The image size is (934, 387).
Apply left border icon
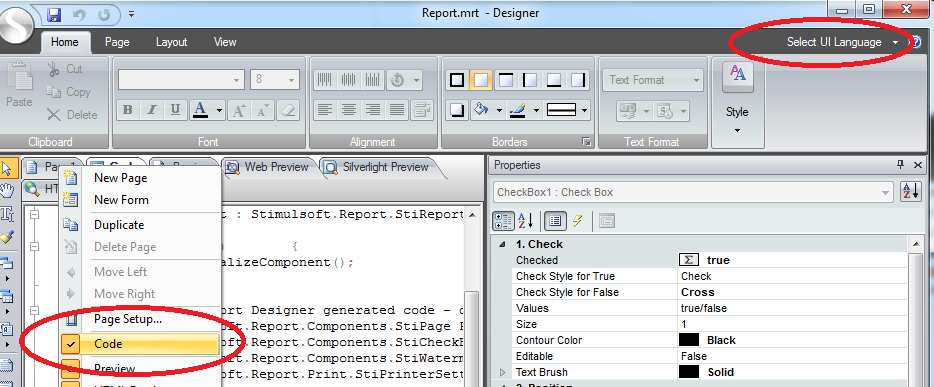point(530,80)
